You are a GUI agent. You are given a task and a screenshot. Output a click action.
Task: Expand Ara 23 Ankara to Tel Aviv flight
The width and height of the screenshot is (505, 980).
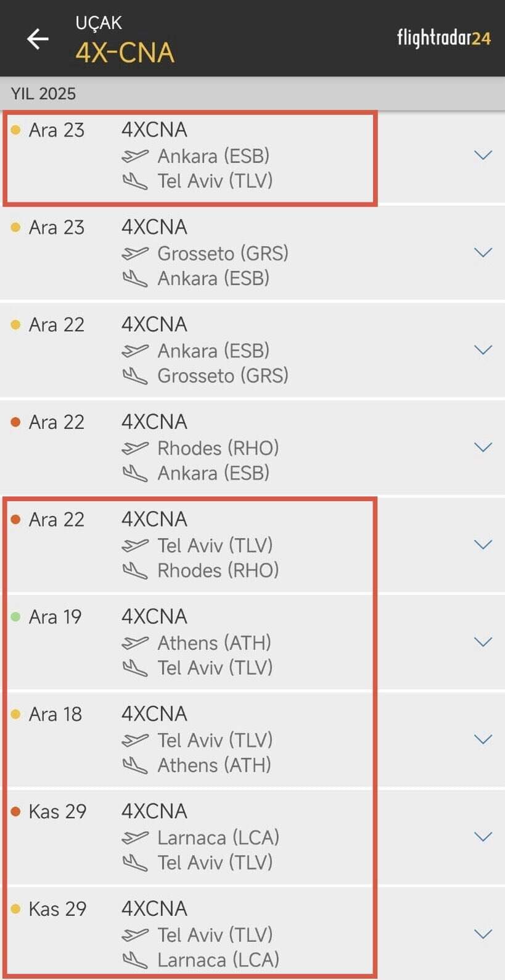click(x=483, y=155)
